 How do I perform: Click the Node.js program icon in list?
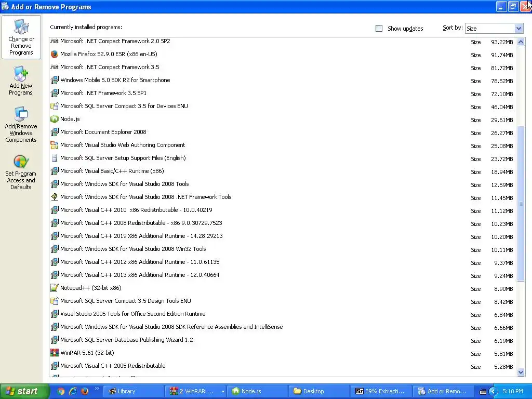coord(54,119)
